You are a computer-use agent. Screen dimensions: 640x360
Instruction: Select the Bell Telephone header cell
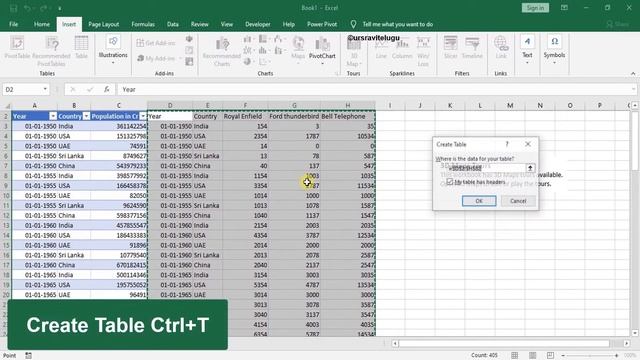pos(348,116)
